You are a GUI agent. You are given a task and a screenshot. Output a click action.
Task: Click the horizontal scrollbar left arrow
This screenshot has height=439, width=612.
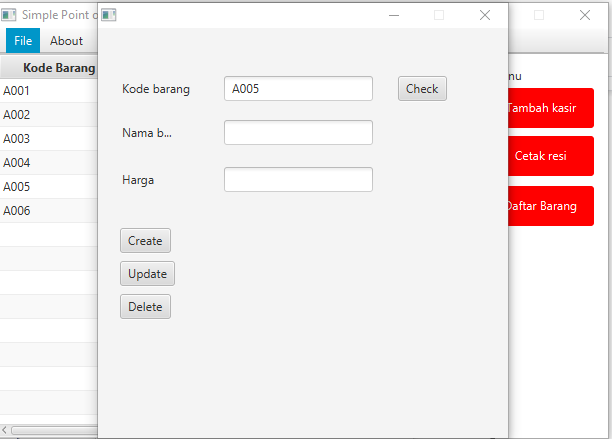point(4,430)
